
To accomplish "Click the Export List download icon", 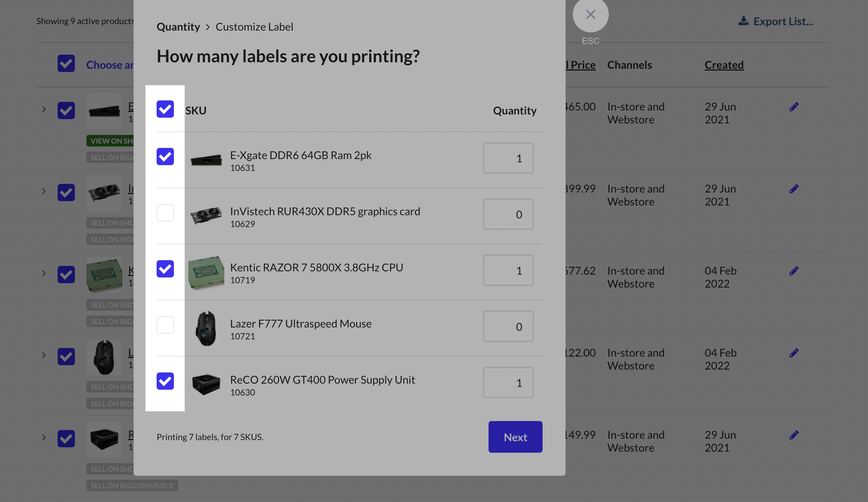I will (x=743, y=21).
